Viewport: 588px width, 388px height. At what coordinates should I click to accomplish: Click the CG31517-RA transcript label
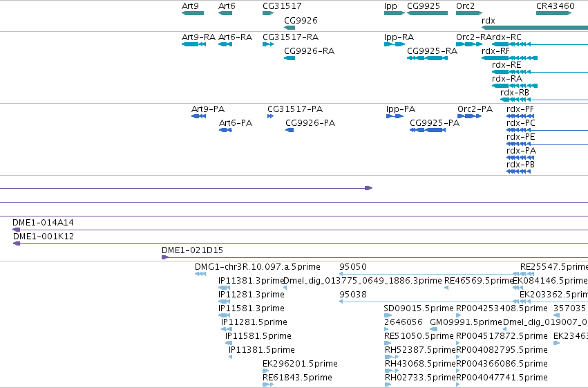tap(291, 37)
